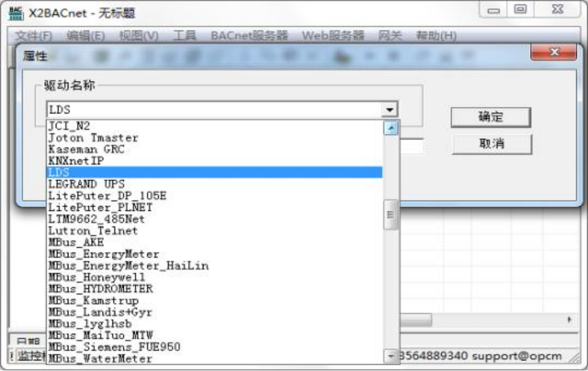588x371 pixels.
Task: Select MBus_lyglhsb driver
Action: click(215, 323)
